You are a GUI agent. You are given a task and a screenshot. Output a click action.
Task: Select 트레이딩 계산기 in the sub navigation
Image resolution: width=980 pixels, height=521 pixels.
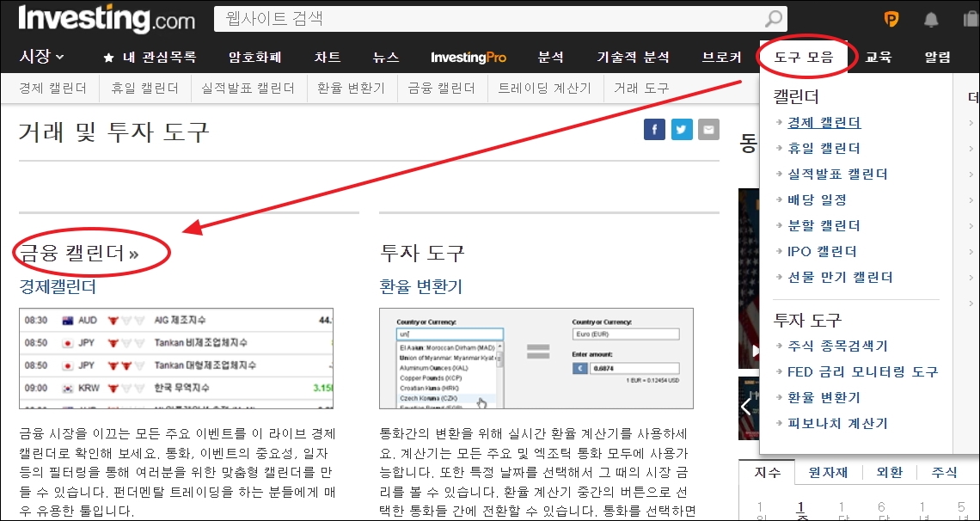pos(544,89)
